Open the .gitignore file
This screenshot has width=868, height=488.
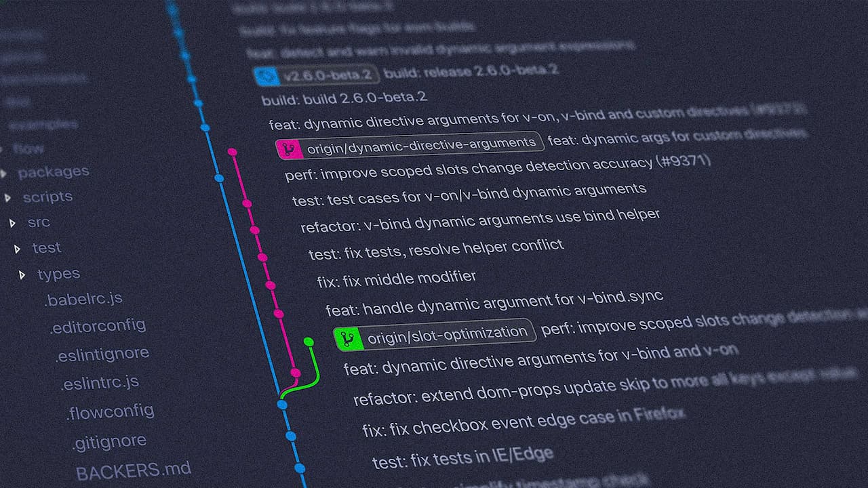tap(109, 441)
